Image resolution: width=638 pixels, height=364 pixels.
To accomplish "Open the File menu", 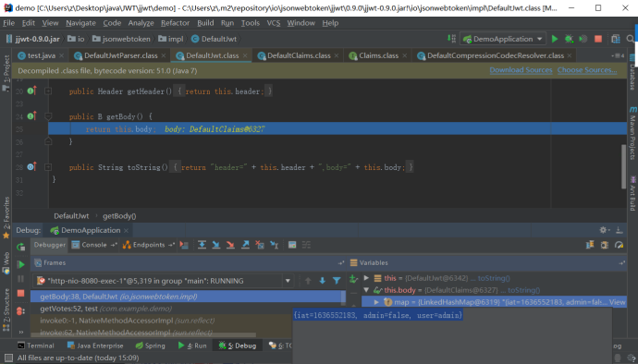I will 8,23.
